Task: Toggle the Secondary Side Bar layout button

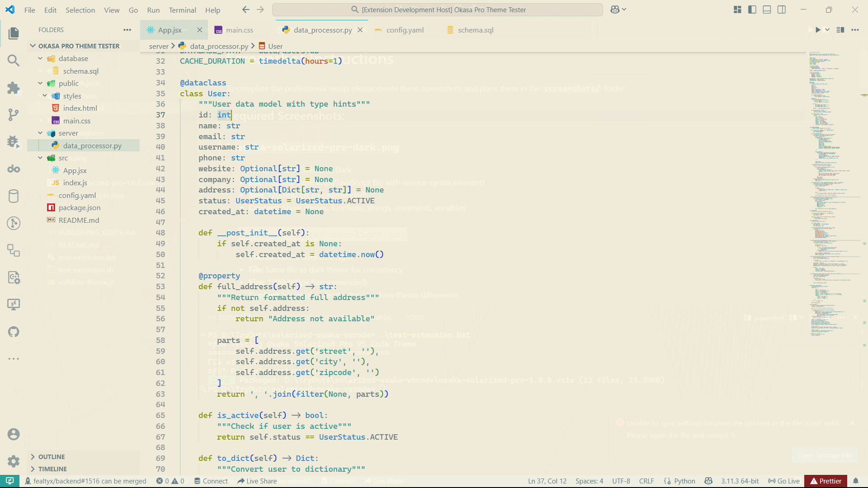Action: [782, 9]
